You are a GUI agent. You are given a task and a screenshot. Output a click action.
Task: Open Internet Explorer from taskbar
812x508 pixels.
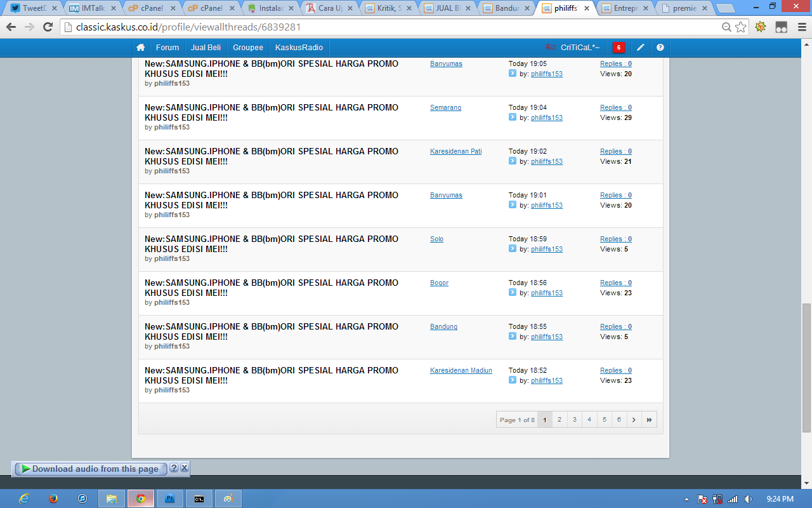(24, 498)
